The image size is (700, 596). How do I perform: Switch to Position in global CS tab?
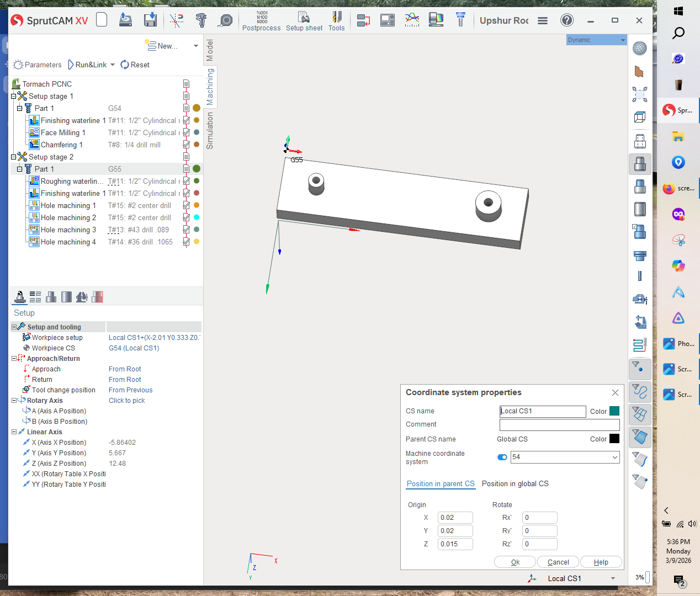pos(515,483)
